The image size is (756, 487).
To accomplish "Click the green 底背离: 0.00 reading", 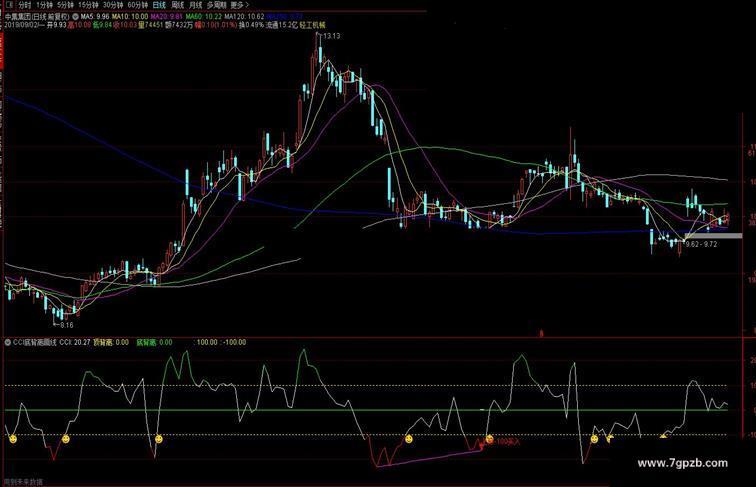I will point(154,342).
